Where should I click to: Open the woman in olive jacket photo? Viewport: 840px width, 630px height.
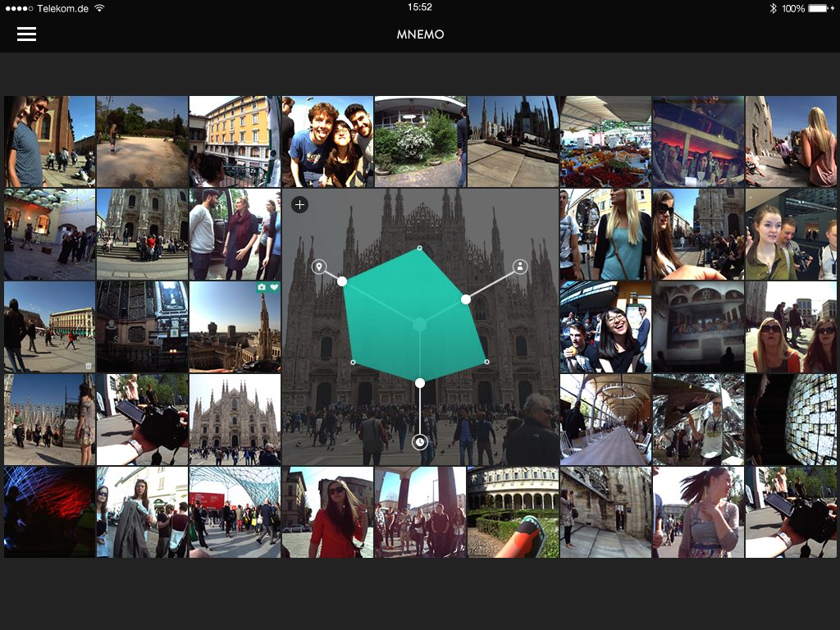coord(791,234)
